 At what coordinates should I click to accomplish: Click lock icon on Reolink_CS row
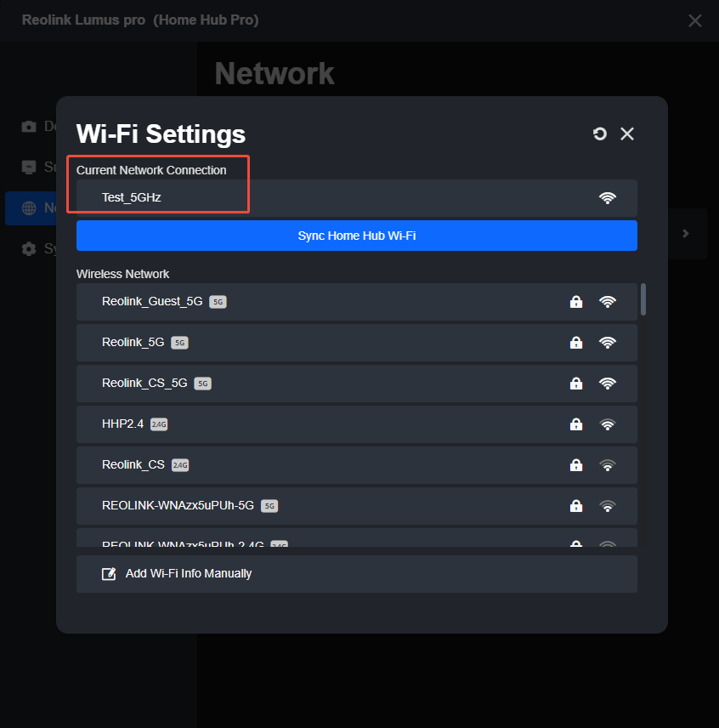[576, 465]
